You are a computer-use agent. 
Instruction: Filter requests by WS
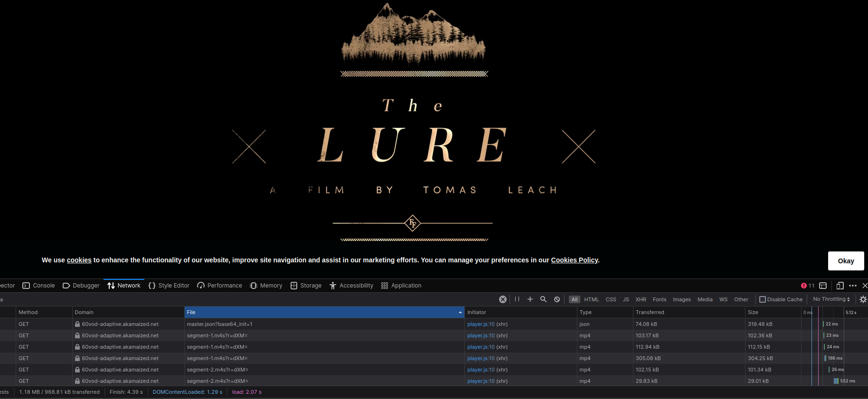pos(724,299)
